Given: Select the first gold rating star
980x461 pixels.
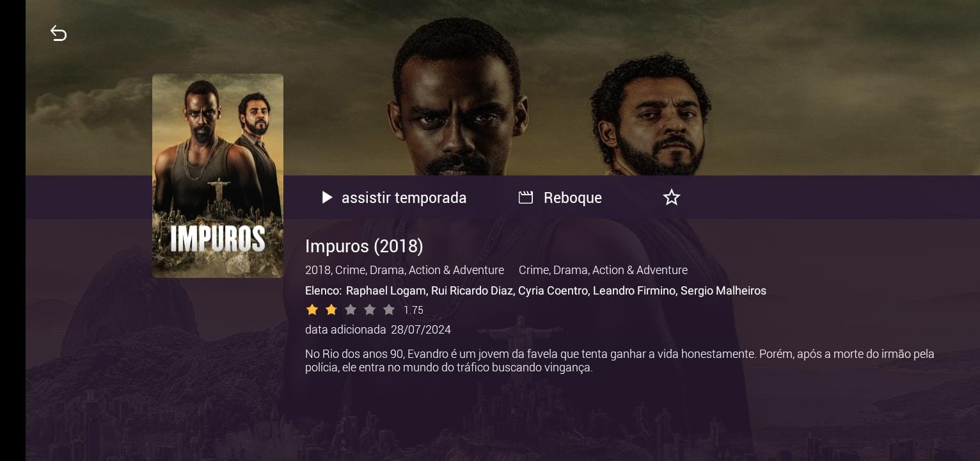Looking at the screenshot, I should pyautogui.click(x=312, y=310).
